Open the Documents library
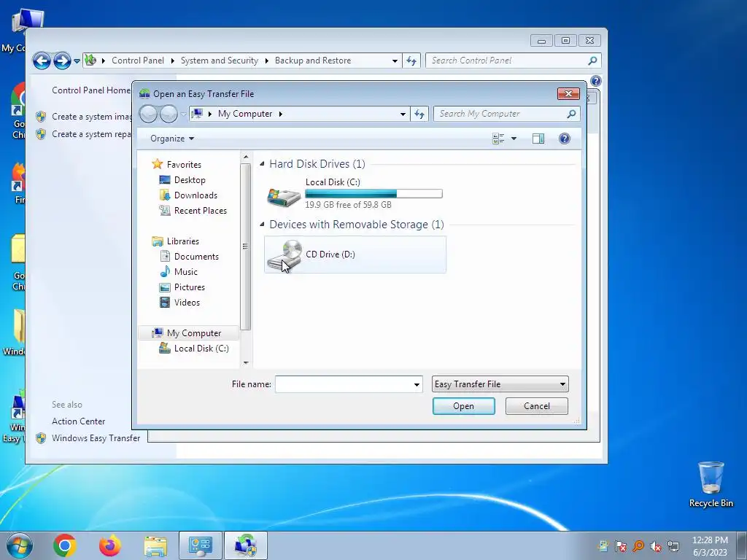 tap(196, 256)
